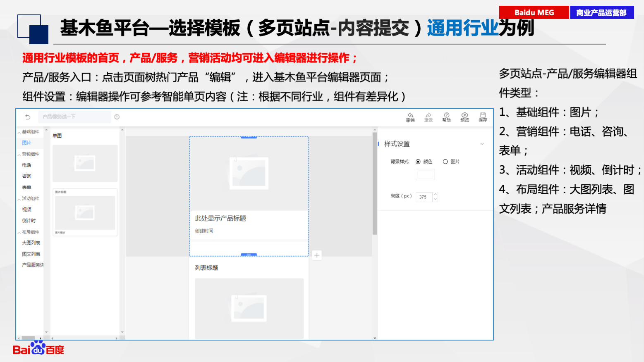
Task: Click the 高度 (px) input showing 375
Action: point(424,197)
